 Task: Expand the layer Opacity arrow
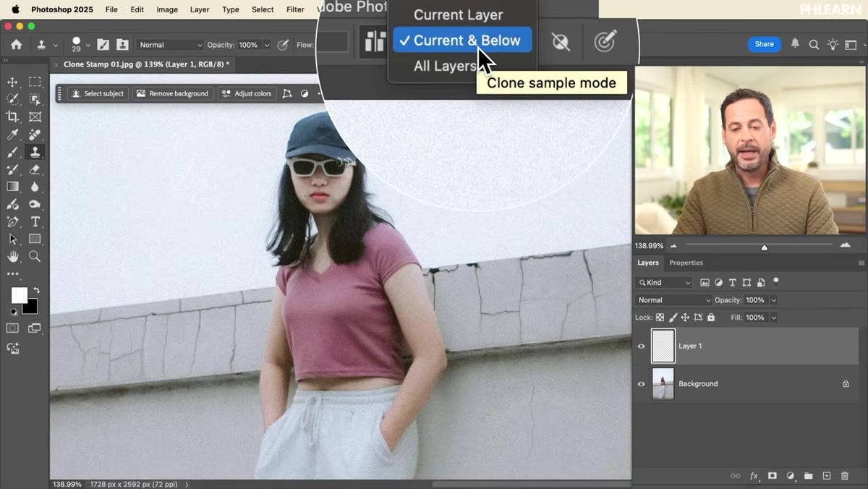(x=773, y=300)
